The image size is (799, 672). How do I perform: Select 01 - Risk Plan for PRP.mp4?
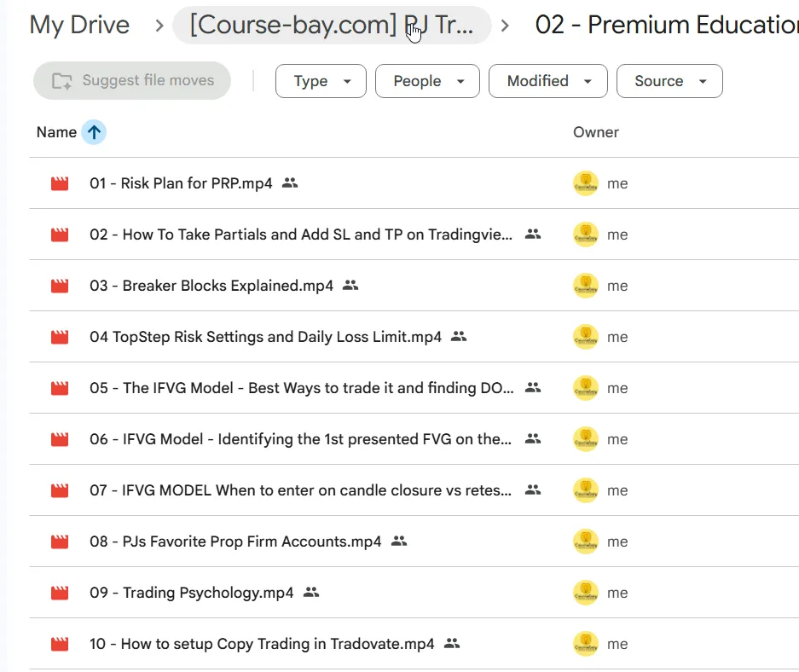pyautogui.click(x=181, y=183)
